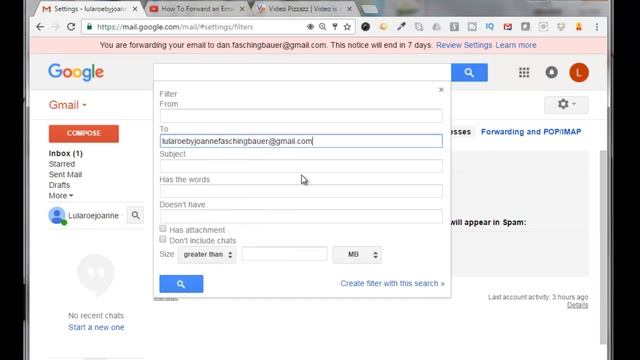Image resolution: width=640 pixels, height=360 pixels.
Task: Open Forwarding and POP/IMAP settings tab
Action: (531, 132)
